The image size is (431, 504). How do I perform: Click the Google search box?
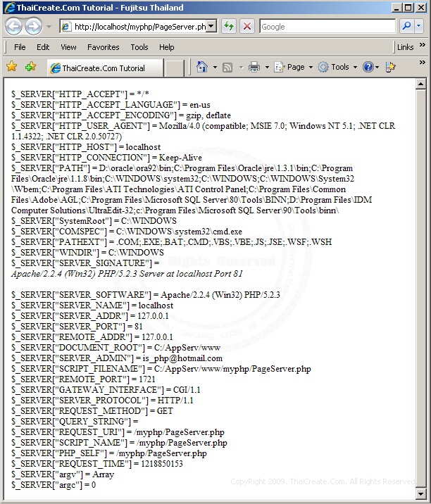pyautogui.click(x=327, y=26)
